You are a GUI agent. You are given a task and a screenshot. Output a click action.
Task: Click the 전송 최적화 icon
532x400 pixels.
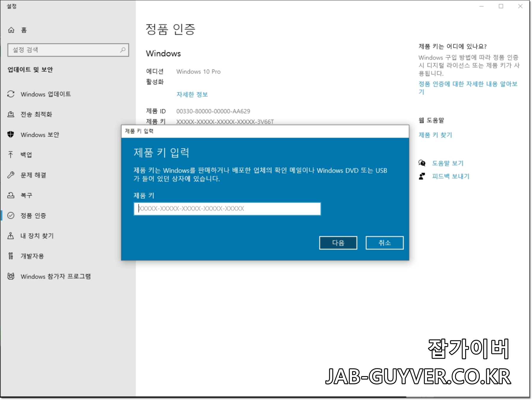tap(11, 114)
